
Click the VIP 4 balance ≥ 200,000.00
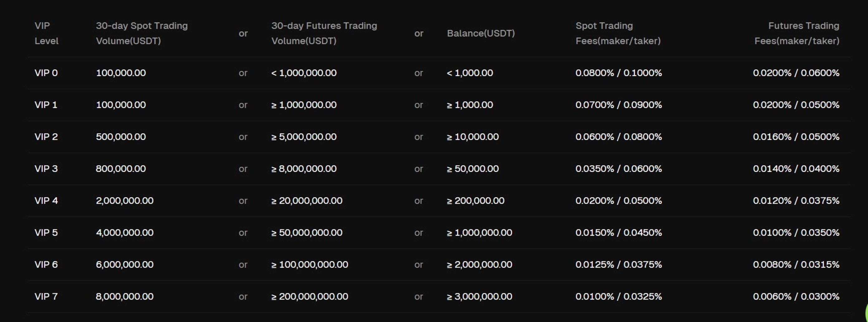pos(475,201)
